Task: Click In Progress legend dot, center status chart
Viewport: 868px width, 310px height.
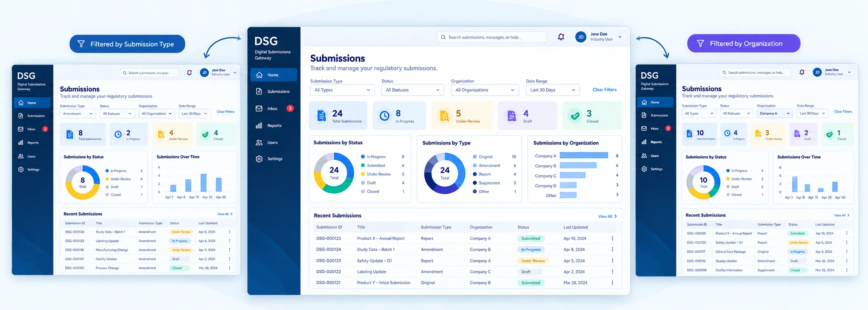Action: 363,157
